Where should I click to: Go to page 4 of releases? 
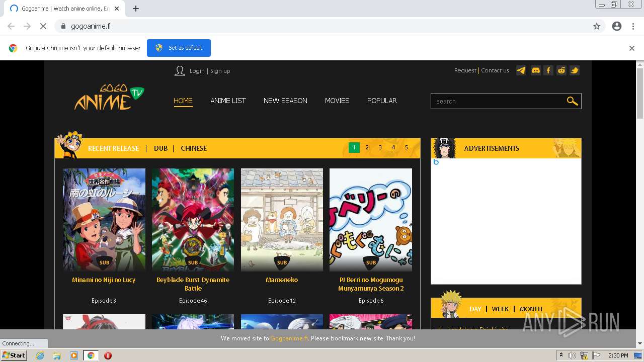pos(393,148)
